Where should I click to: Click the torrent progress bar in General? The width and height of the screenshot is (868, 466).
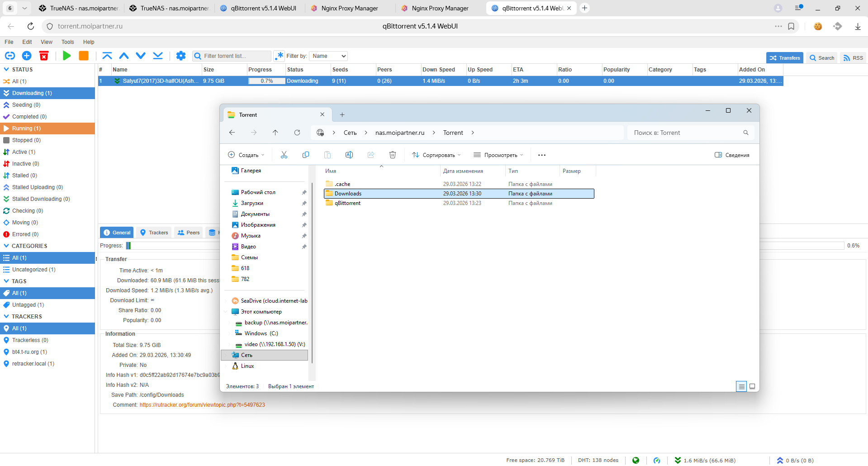[x=172, y=246]
